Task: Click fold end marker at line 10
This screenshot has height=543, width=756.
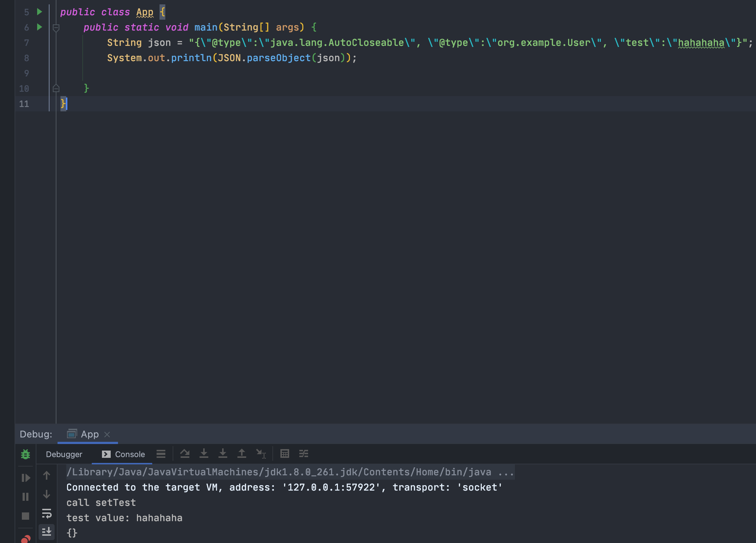Action: tap(56, 88)
